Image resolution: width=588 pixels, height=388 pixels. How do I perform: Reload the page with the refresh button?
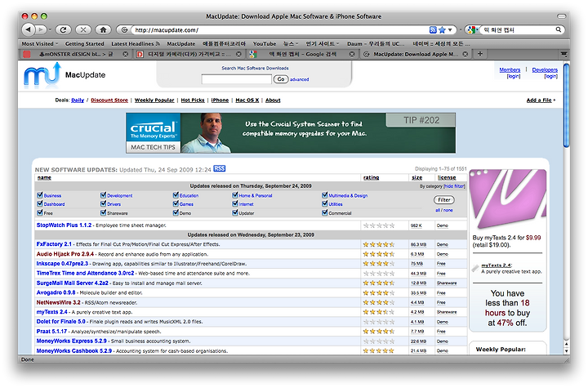[x=64, y=29]
